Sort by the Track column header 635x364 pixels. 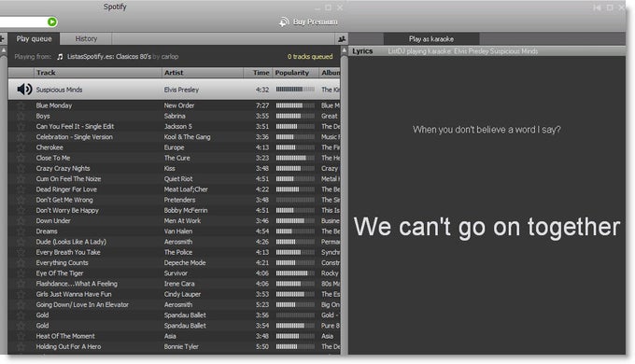point(97,73)
